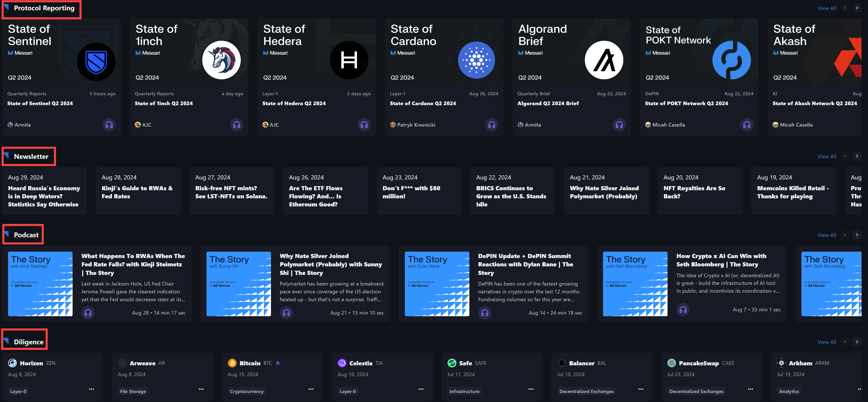Open State of Cardano Q2 2024 title

pos(423,103)
